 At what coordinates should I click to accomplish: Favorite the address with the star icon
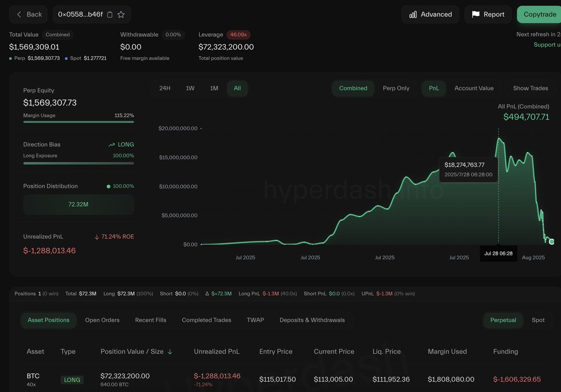121,14
